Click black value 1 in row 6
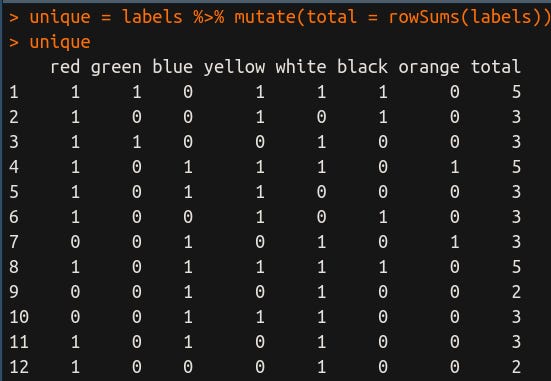This screenshot has width=551, height=381. pyautogui.click(x=383, y=217)
